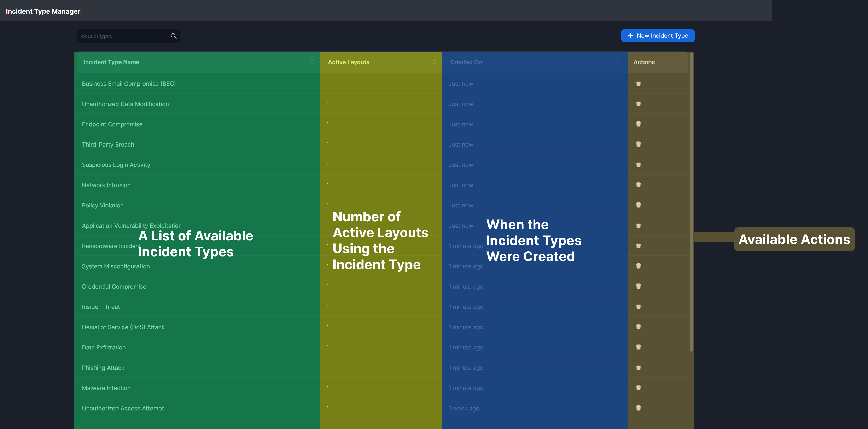Screen dimensions: 868x429
Task: Delete the Phishing Attack incident type
Action: click(638, 367)
